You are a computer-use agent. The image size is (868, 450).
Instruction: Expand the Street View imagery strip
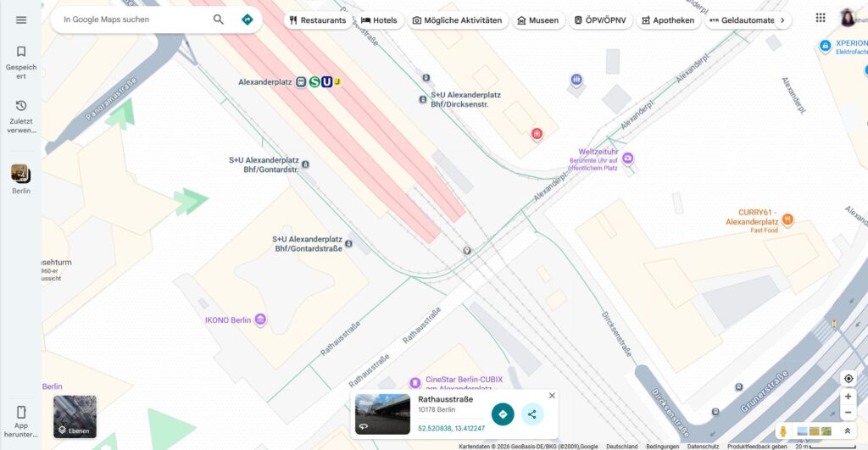click(847, 431)
